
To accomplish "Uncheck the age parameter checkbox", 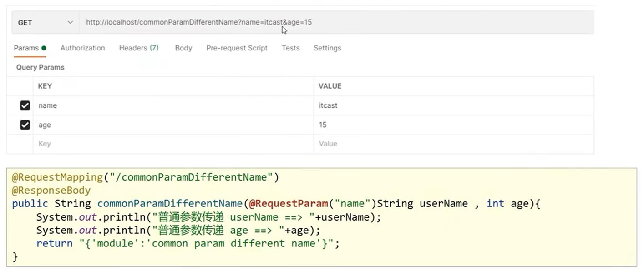I will 25,125.
